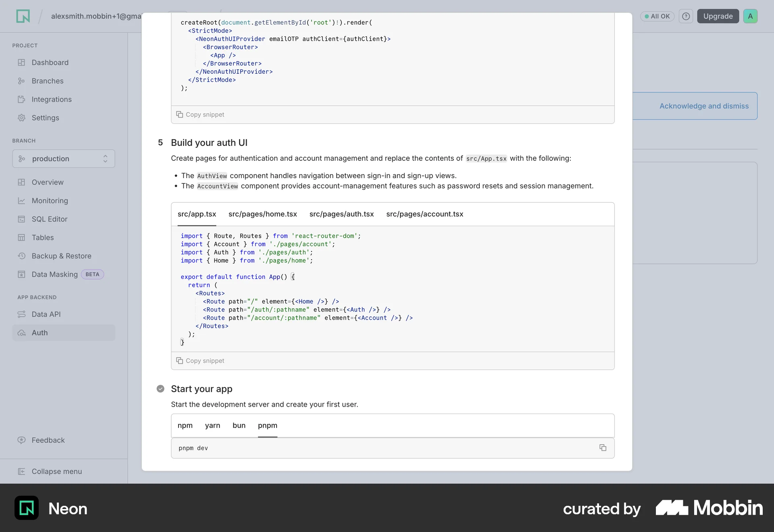
Task: Switch to the src/pages/account.tsx tab
Action: point(424,214)
